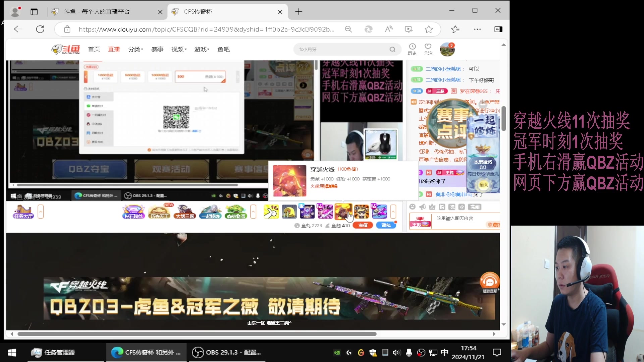Click the Edge address bar URL
Screen dimensions: 644x362
pos(206,29)
